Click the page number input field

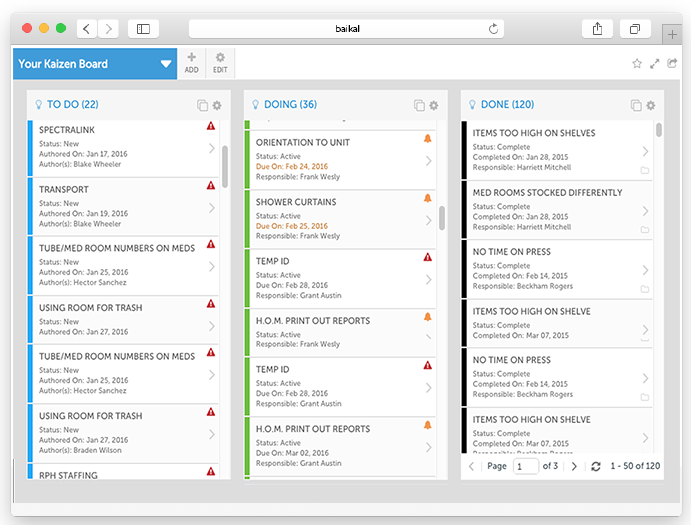525,466
